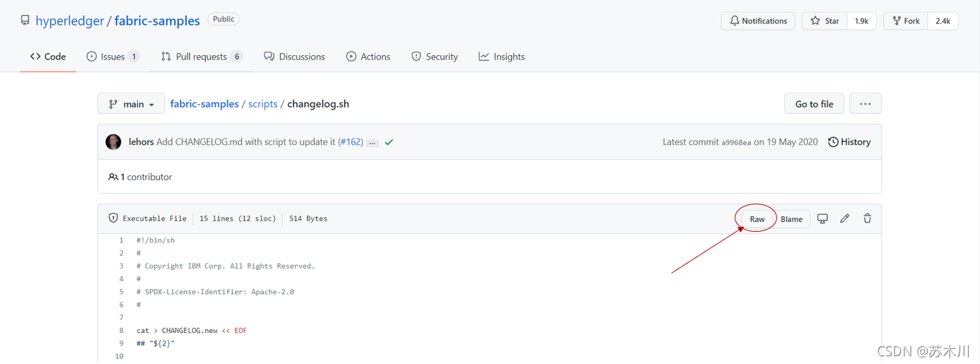Image resolution: width=980 pixels, height=364 pixels.
Task: Click the Executable File shield icon
Action: (113, 218)
